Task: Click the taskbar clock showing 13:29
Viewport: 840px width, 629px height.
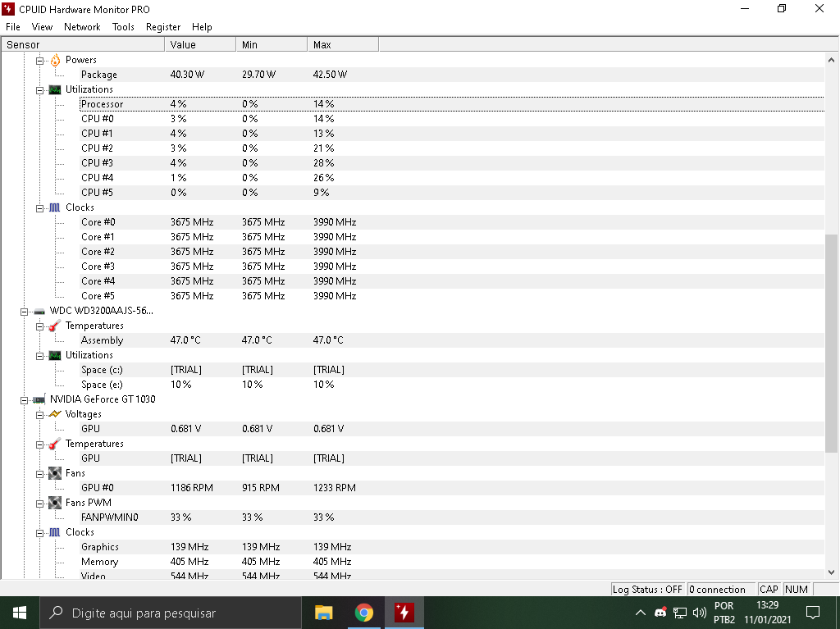Action: 767,613
